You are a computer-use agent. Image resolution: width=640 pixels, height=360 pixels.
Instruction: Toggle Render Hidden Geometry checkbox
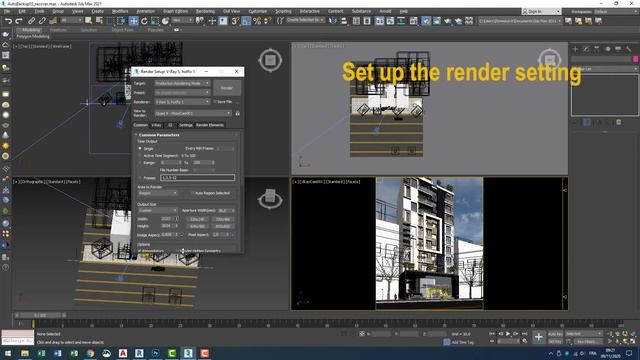[179, 251]
